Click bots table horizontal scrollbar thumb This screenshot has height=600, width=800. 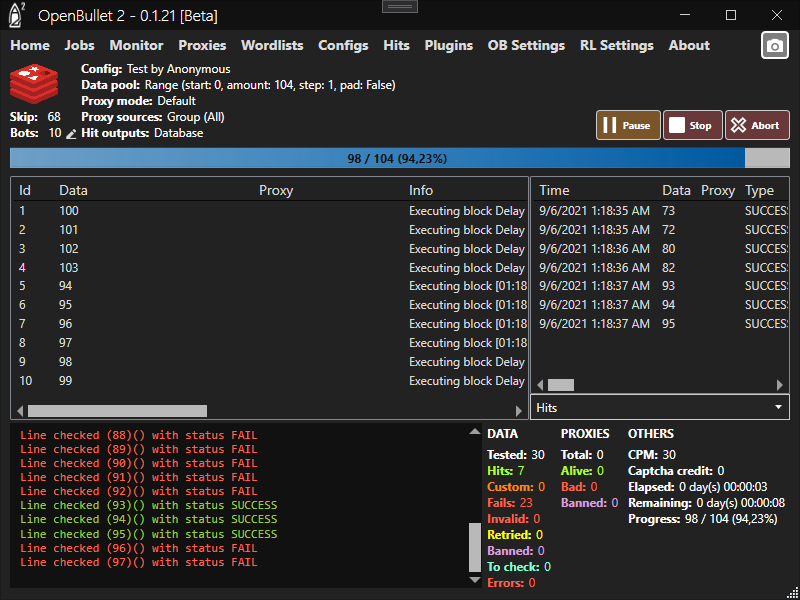tap(117, 411)
